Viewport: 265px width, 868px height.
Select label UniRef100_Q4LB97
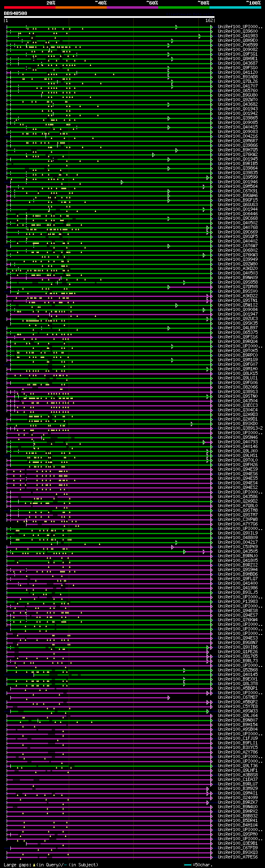coord(238,328)
